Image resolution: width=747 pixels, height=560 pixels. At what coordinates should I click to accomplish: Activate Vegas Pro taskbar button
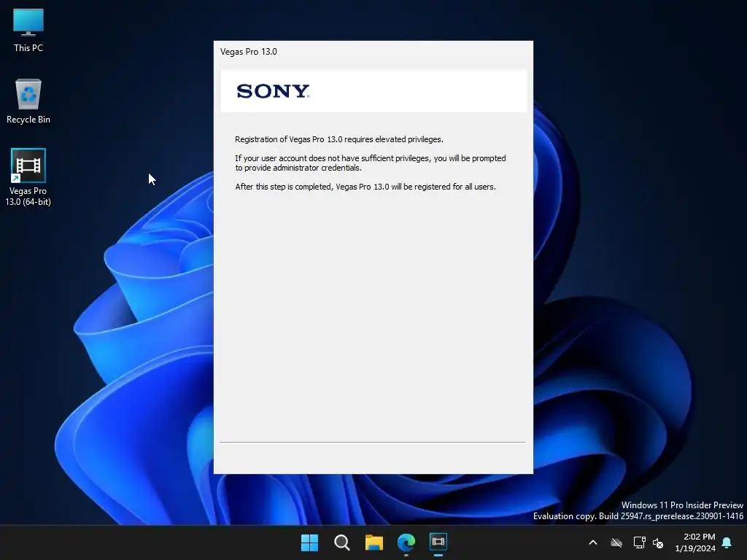[438, 542]
